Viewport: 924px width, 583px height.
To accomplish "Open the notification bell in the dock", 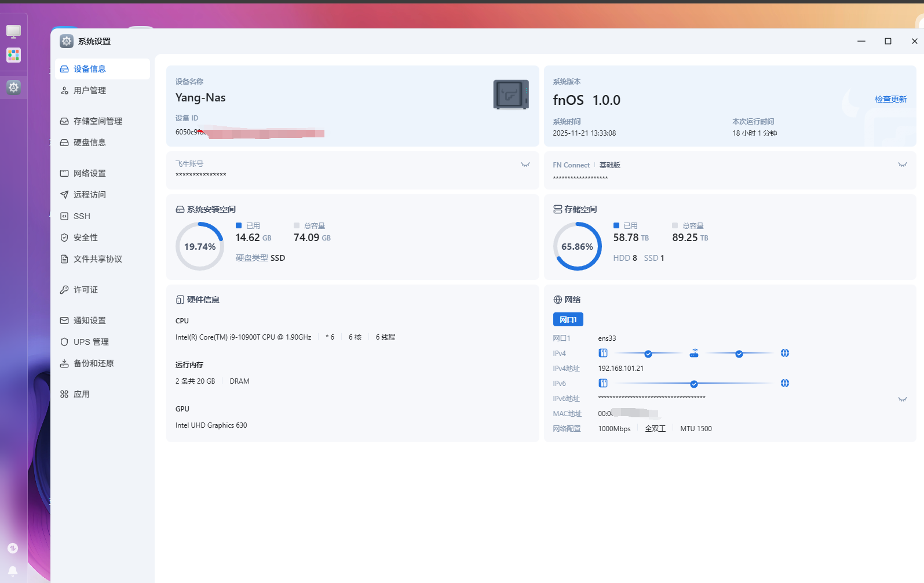I will [13, 571].
